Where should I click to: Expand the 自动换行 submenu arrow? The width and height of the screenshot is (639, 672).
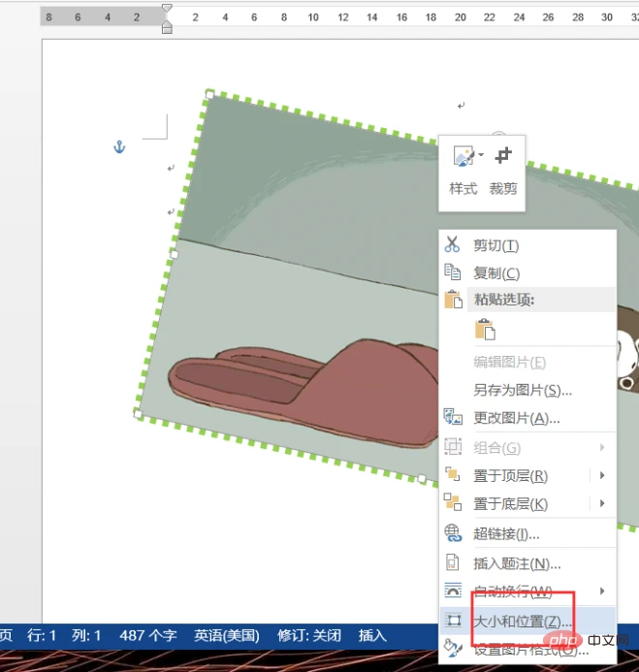tap(602, 591)
